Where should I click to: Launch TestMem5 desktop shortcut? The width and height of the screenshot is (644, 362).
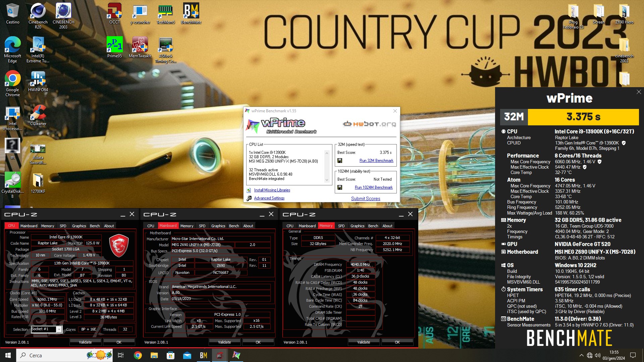tap(165, 13)
